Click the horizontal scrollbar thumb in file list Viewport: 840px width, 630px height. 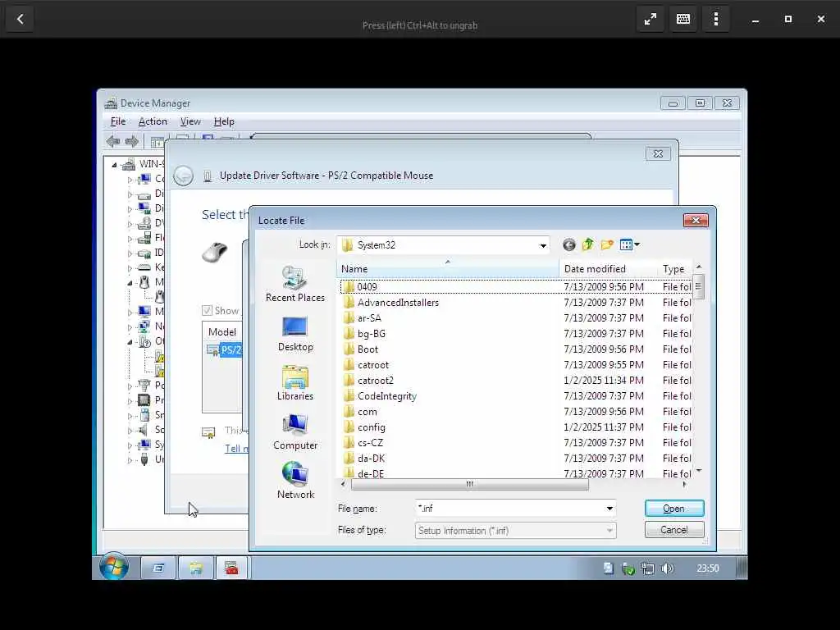pos(469,484)
